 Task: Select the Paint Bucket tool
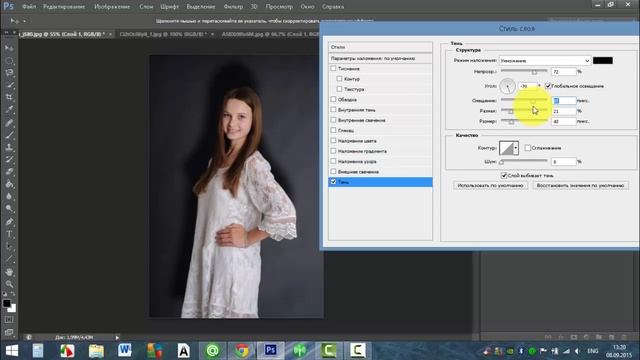(x=9, y=184)
